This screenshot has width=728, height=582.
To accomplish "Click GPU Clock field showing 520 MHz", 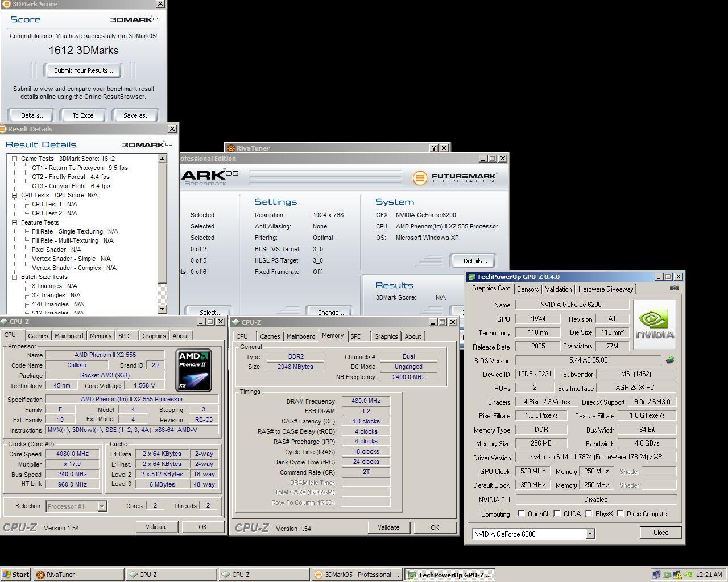I will [533, 471].
